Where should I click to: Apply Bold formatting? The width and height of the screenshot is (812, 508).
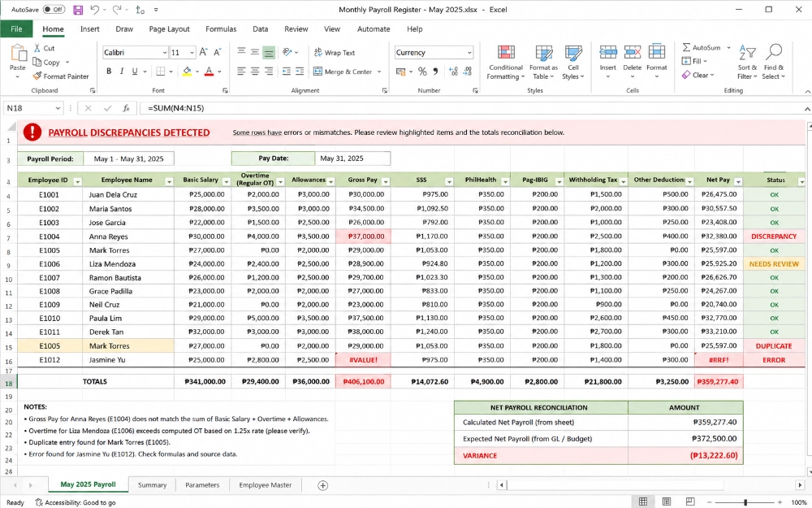pyautogui.click(x=109, y=72)
